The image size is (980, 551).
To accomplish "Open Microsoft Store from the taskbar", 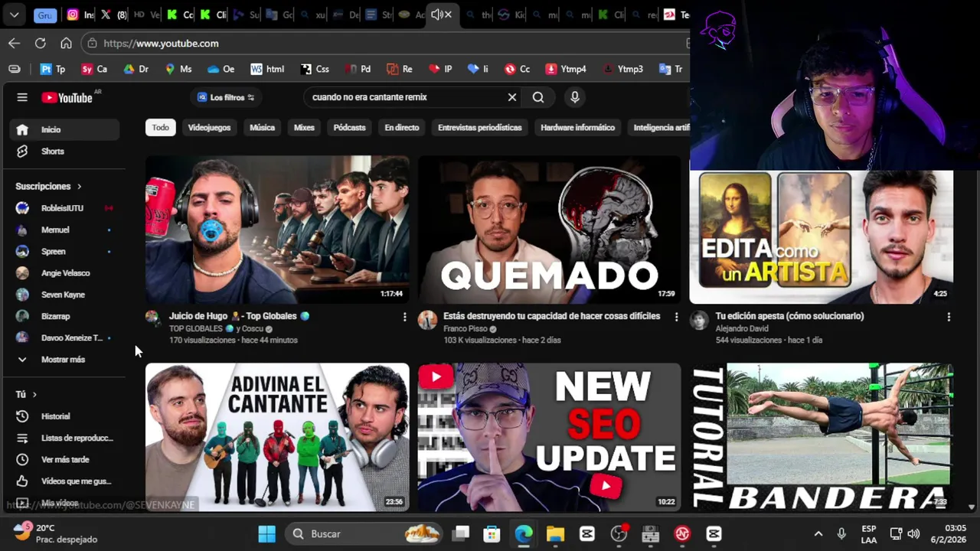I will pos(492,533).
